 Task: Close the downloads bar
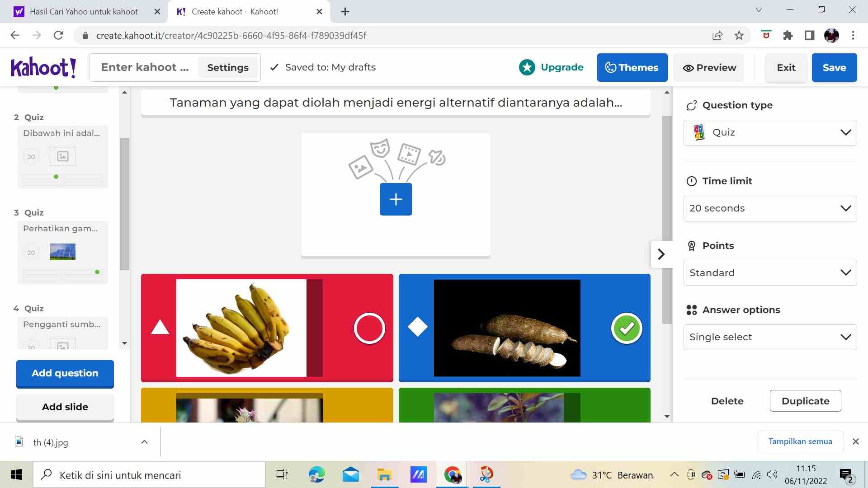click(x=855, y=441)
